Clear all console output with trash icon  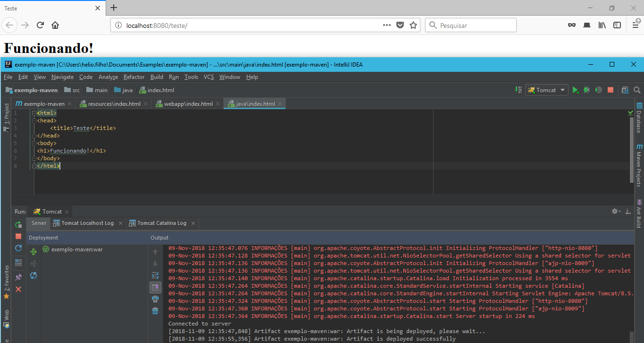(155, 310)
